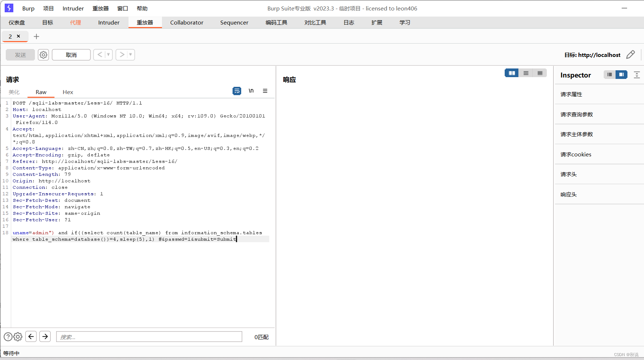Viewport: 644px width, 360px height.
Task: Open the 重放器 menu in menu bar
Action: coord(100,8)
